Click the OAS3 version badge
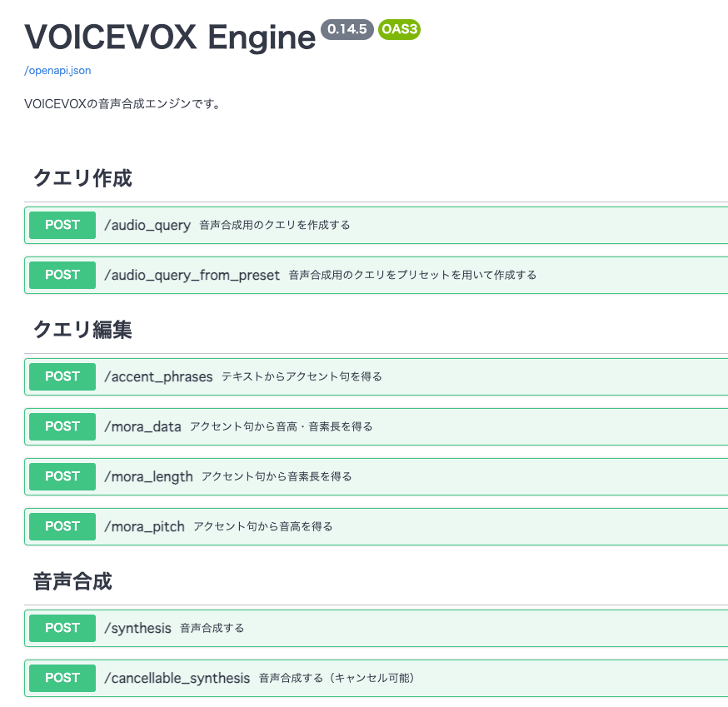The width and height of the screenshot is (728, 707). click(x=398, y=30)
